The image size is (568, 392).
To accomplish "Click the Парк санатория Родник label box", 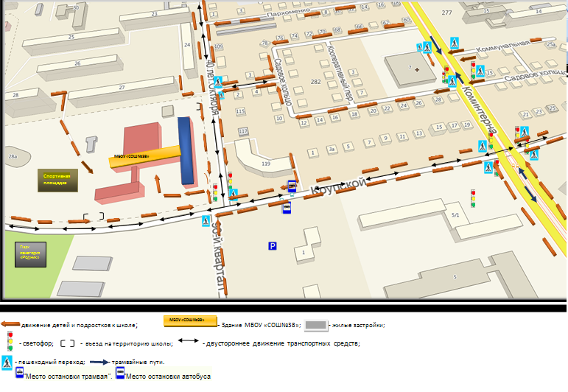I will coord(30,254).
